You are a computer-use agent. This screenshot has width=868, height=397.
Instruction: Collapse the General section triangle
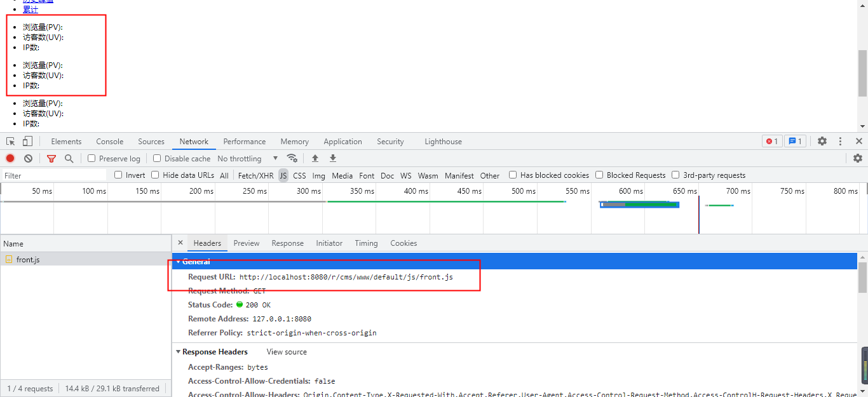[x=179, y=262]
